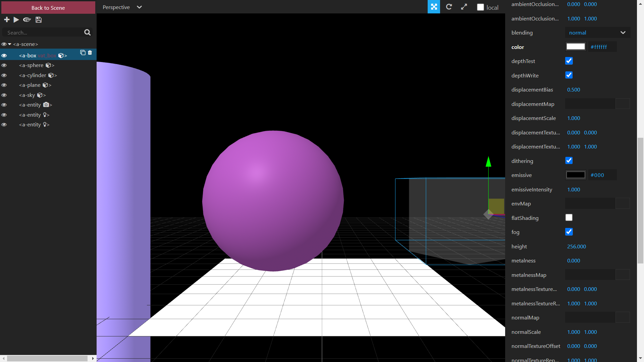Image resolution: width=644 pixels, height=362 pixels.
Task: Toggle local transform space checkbox
Action: tap(480, 7)
